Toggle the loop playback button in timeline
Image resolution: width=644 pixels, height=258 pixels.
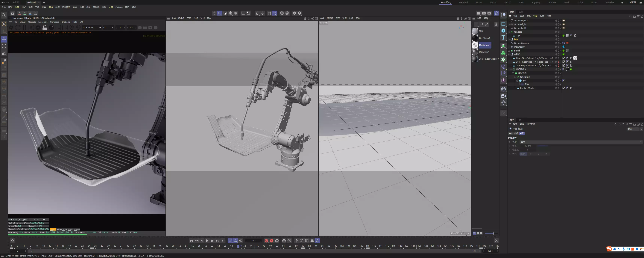coord(230,241)
